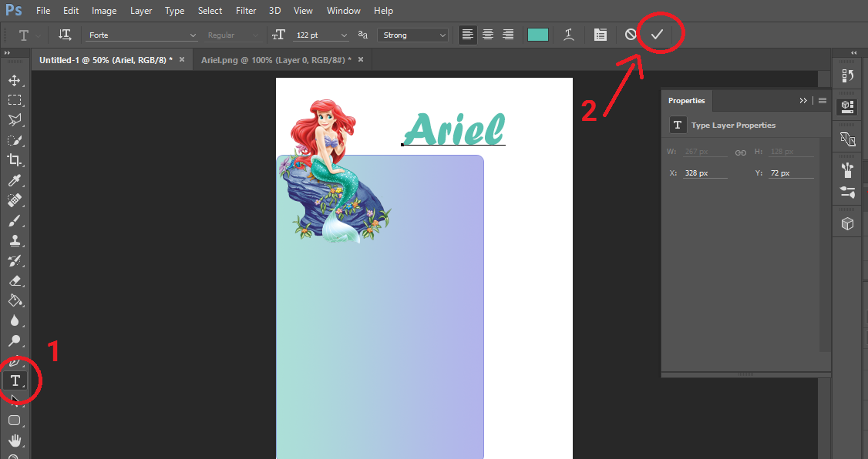Toggle link between width and height
868x459 pixels.
pyautogui.click(x=741, y=152)
